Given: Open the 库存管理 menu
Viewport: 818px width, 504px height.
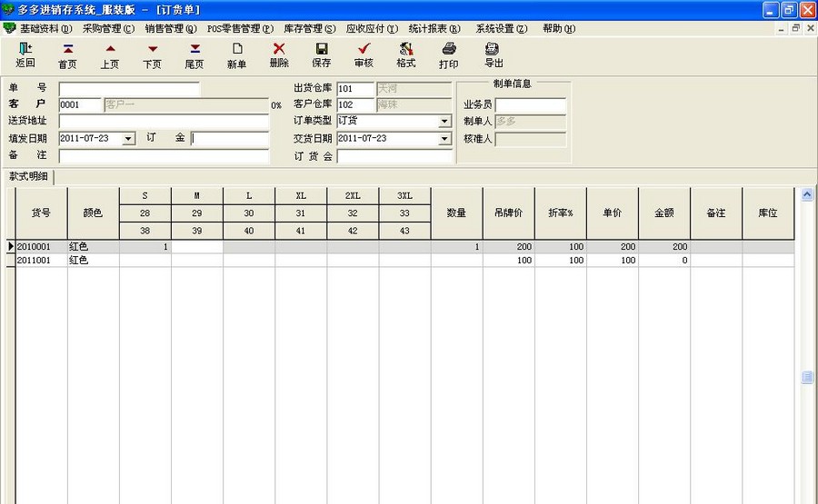Looking at the screenshot, I should (309, 29).
